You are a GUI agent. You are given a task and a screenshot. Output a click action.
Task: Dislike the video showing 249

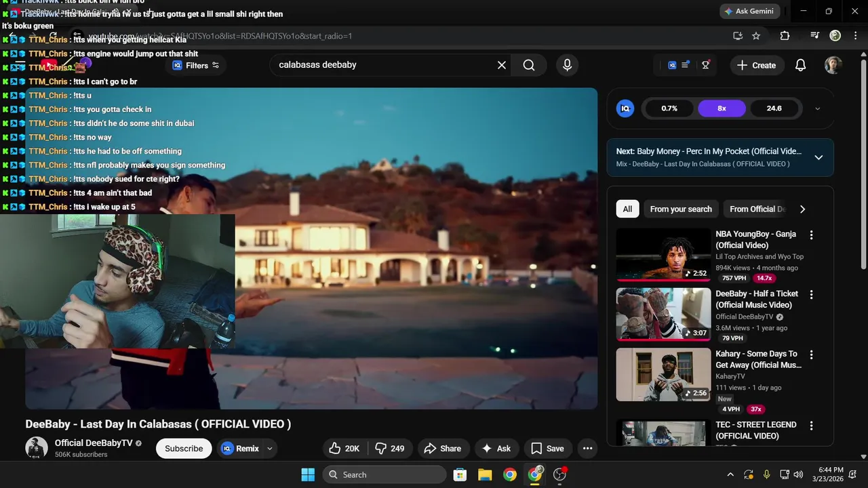click(x=390, y=448)
